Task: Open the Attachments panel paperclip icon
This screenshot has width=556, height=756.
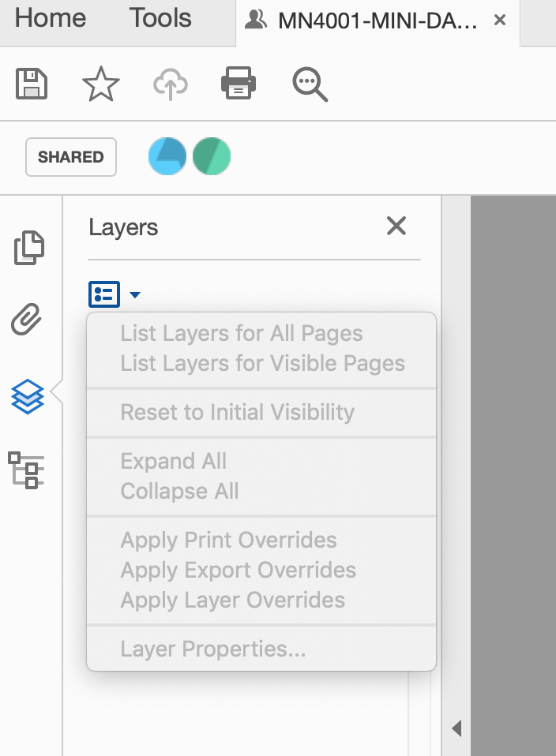Action: click(28, 320)
